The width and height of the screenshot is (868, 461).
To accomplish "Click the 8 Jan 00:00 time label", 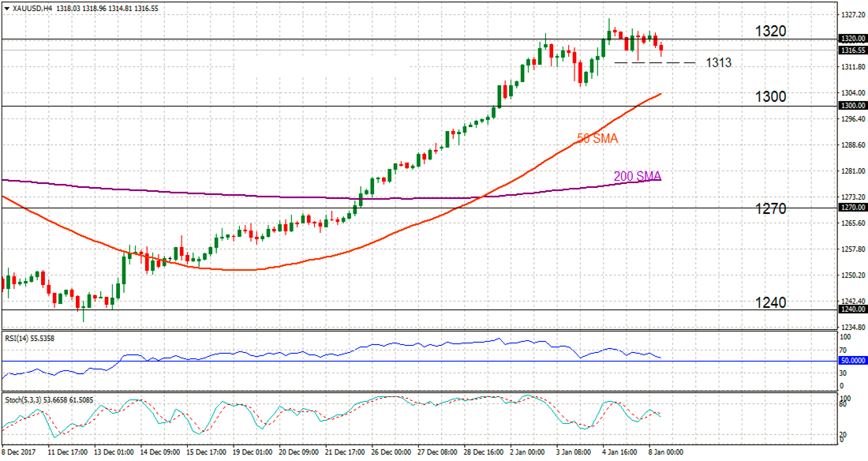I will click(x=664, y=452).
